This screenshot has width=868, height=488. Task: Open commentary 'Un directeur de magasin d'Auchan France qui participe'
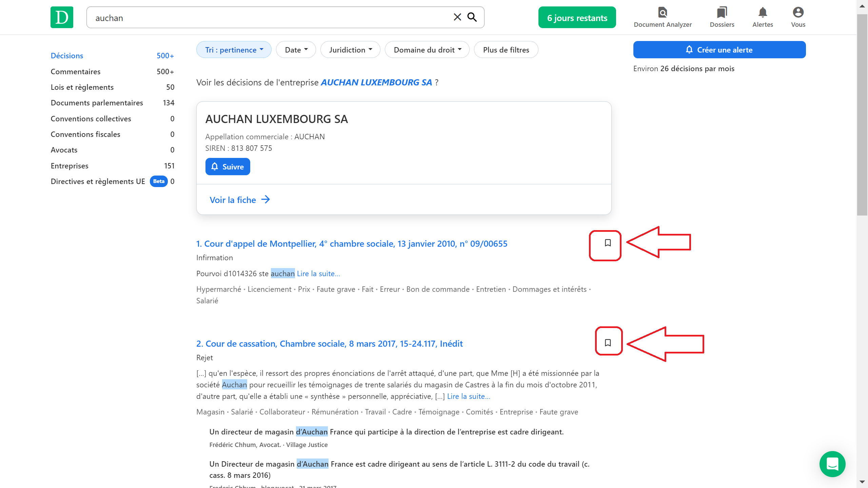pos(387,432)
